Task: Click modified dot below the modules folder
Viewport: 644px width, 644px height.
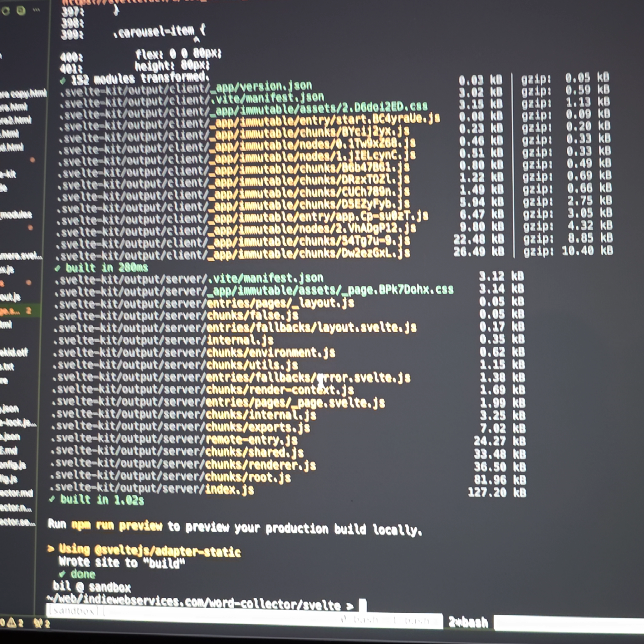Action: (30, 228)
